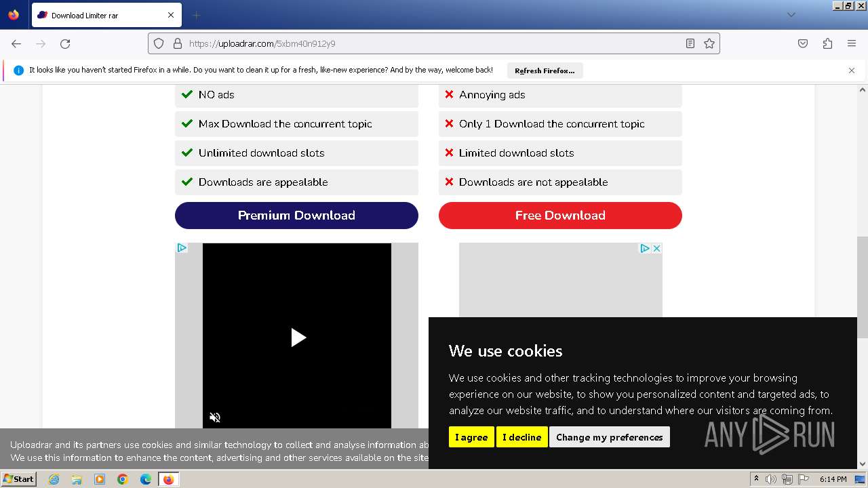The height and width of the screenshot is (488, 868).
Task: Play the video advertisement
Action: (298, 338)
